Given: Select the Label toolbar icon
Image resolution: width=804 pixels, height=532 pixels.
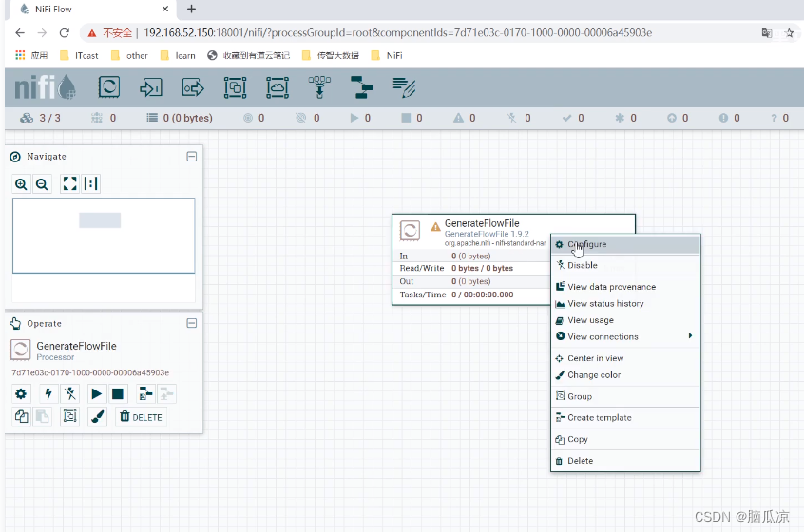Looking at the screenshot, I should tap(404, 87).
